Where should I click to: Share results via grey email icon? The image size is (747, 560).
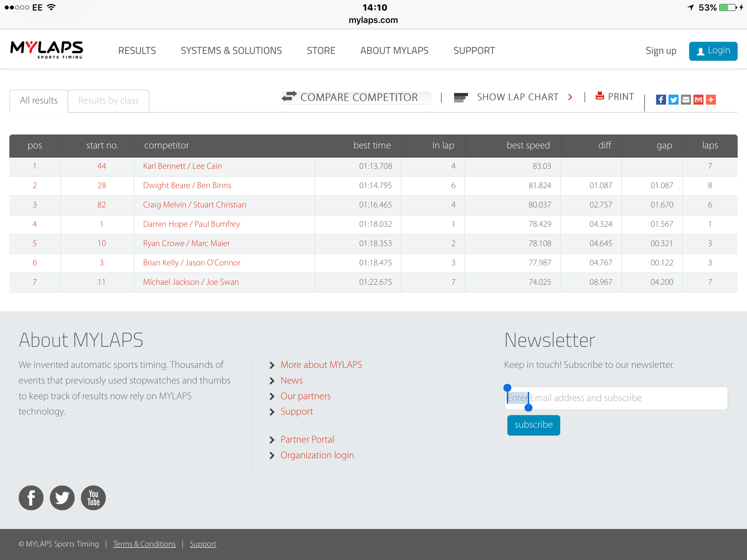[x=686, y=100]
